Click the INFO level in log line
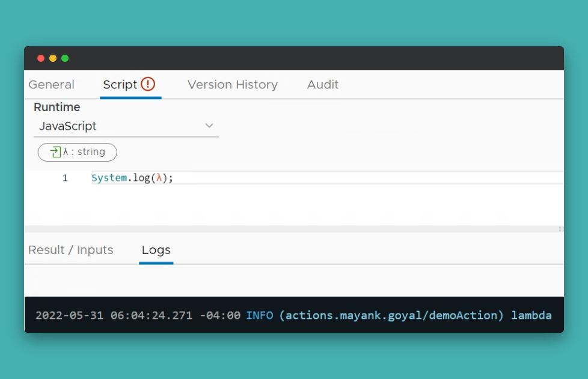This screenshot has width=588, height=379. coord(259,315)
